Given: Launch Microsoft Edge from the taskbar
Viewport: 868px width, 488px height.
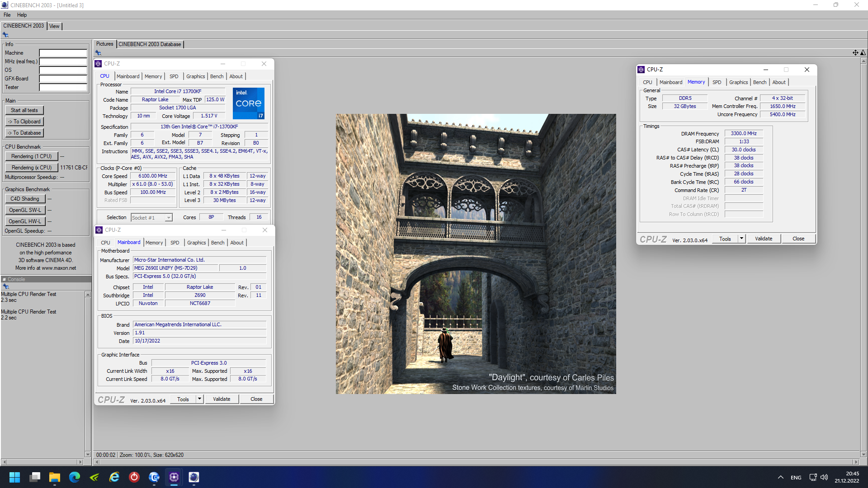Looking at the screenshot, I should (x=75, y=477).
